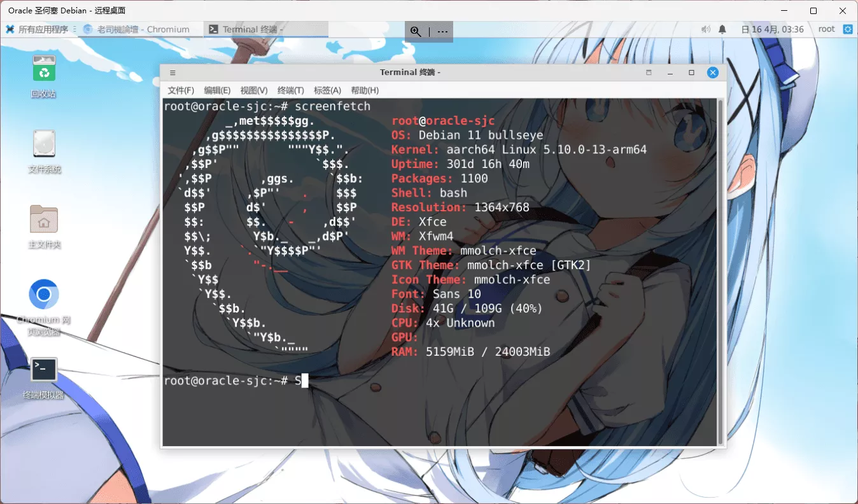Open the 终端(T) menu
Screen dimensions: 858x504
(x=291, y=90)
